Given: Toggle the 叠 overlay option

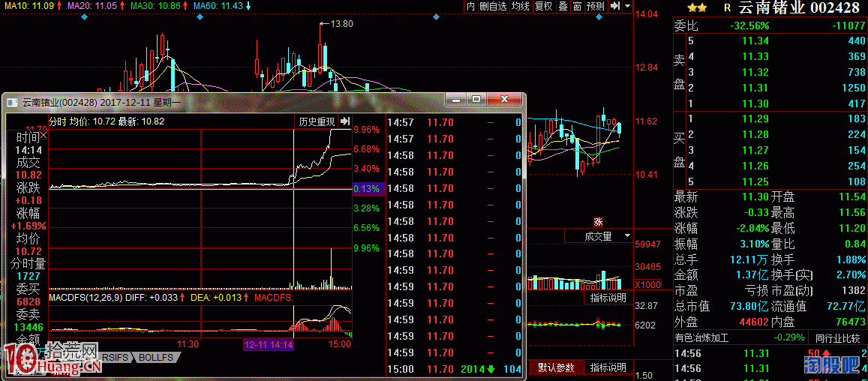Looking at the screenshot, I should coord(563,6).
